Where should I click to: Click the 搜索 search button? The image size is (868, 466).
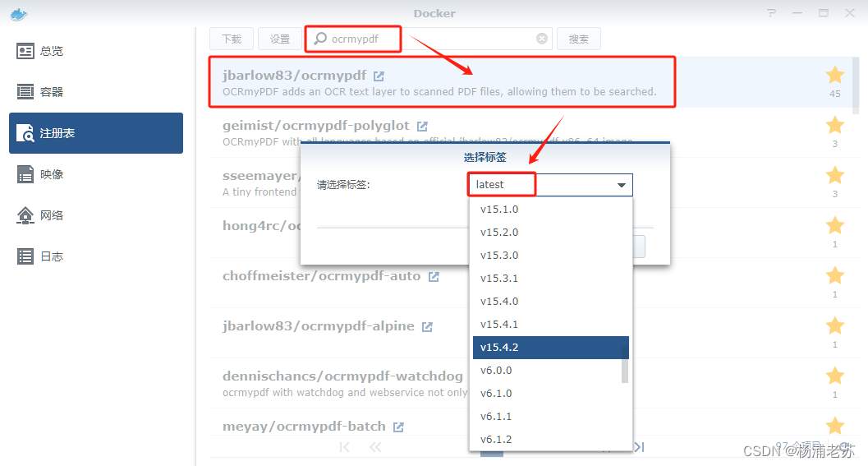coord(578,39)
